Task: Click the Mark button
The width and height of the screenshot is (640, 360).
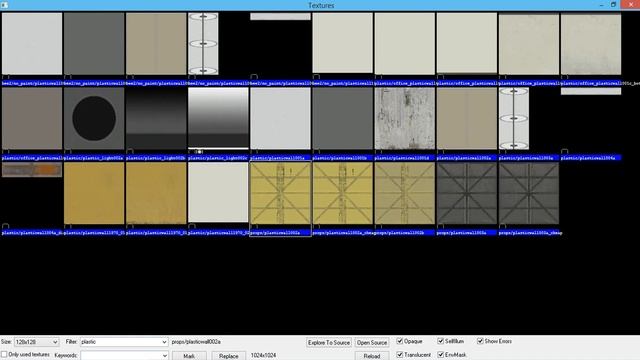Action: 189,356
